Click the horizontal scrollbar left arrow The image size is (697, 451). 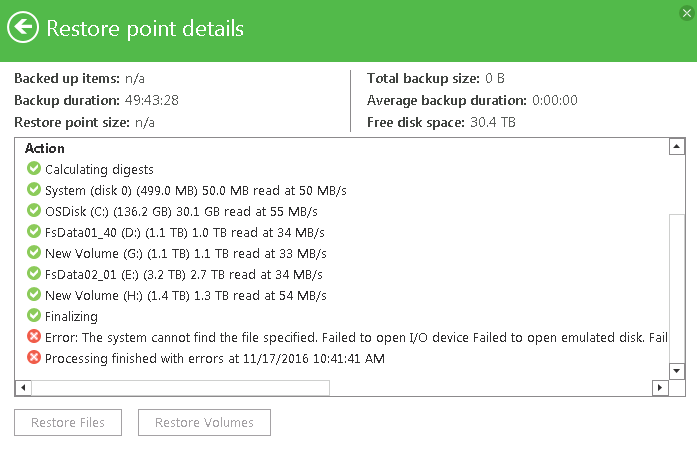23,387
